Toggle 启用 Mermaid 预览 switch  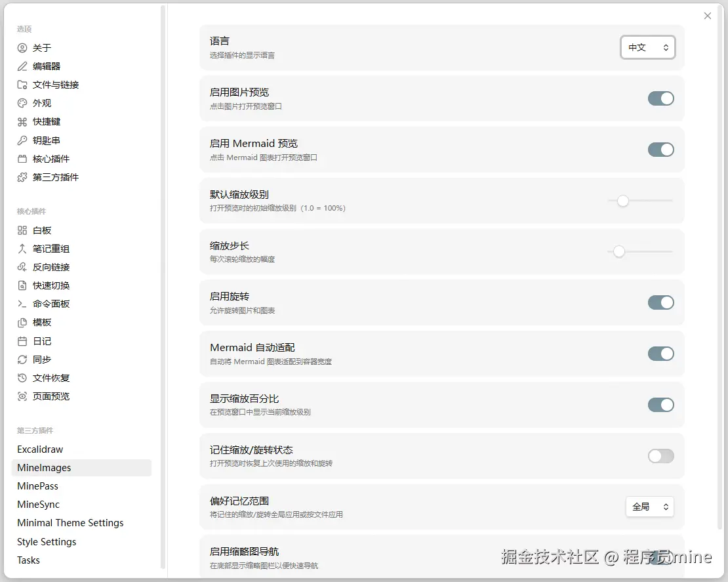(660, 150)
